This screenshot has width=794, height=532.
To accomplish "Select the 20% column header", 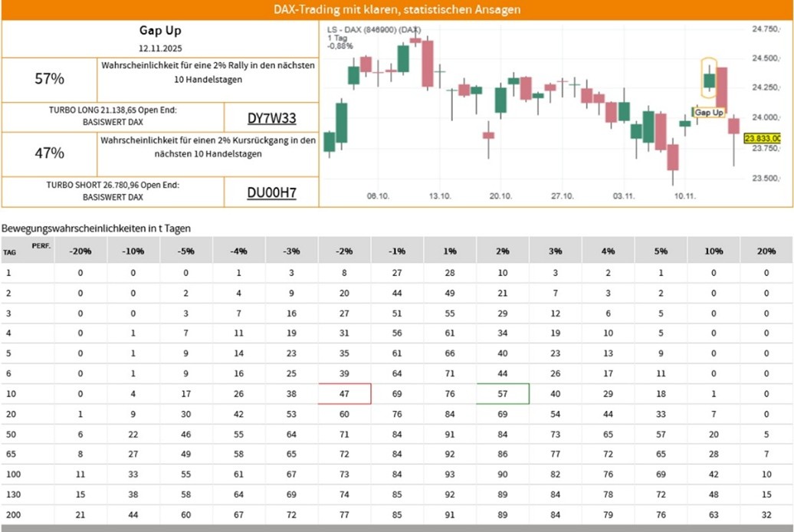I will [x=766, y=251].
